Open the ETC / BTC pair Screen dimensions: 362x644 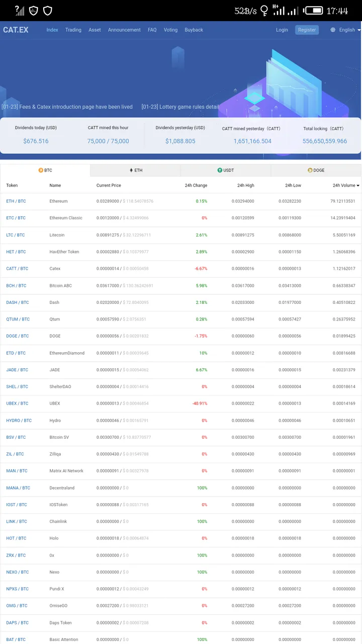16,218
